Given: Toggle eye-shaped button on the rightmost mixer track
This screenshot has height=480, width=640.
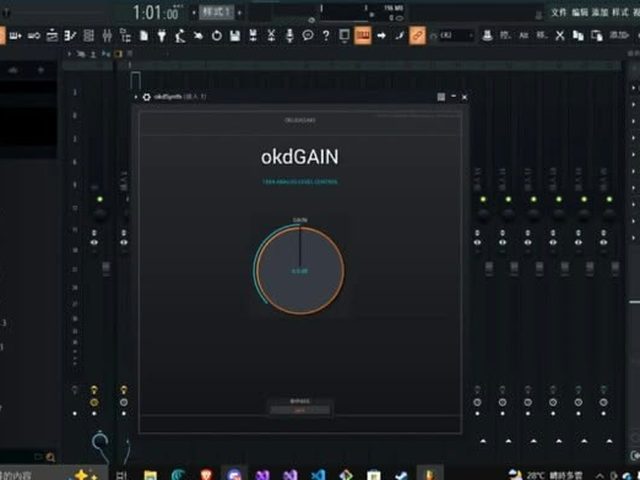Looking at the screenshot, I should [603, 242].
